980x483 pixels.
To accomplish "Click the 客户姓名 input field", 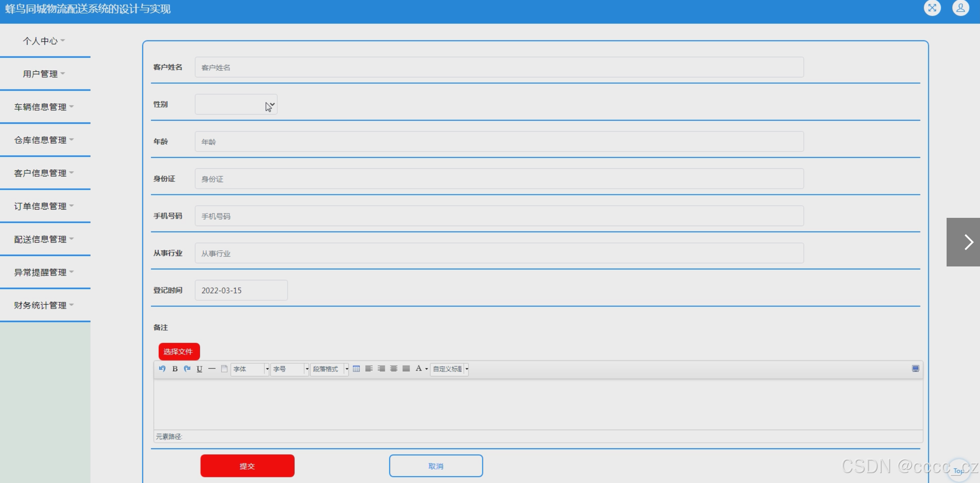I will point(499,67).
